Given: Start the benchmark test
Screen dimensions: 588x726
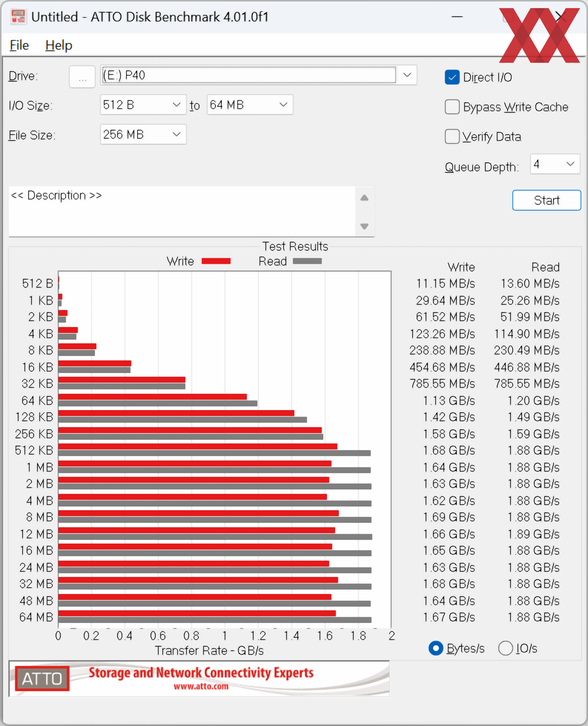Looking at the screenshot, I should tap(546, 200).
